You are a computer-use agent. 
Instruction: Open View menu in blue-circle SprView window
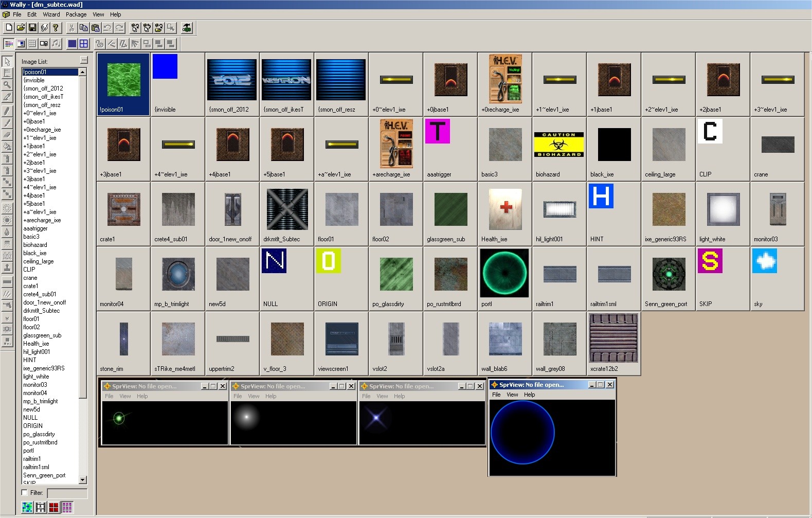point(512,395)
